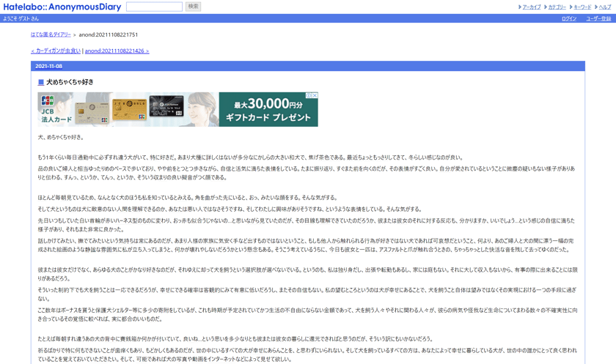Open the JCB 法人カード ad banner
The width and height of the screenshot is (616, 364).
coord(177,109)
